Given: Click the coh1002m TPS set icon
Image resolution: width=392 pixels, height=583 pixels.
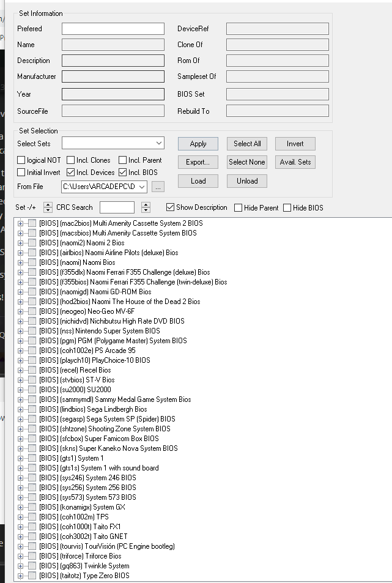Looking at the screenshot, I should 32,517.
